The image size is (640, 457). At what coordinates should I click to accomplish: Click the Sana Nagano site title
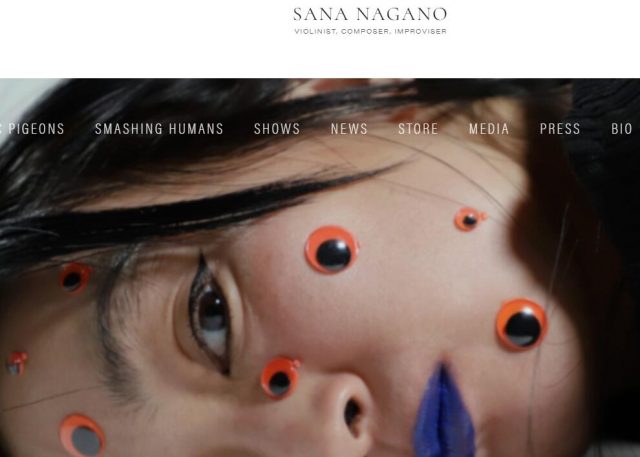pyautogui.click(x=370, y=14)
